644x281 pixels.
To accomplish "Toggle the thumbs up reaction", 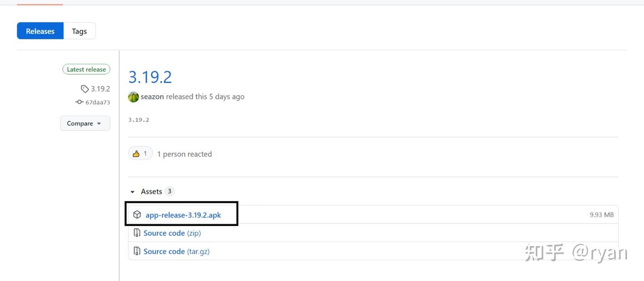I will (x=140, y=154).
